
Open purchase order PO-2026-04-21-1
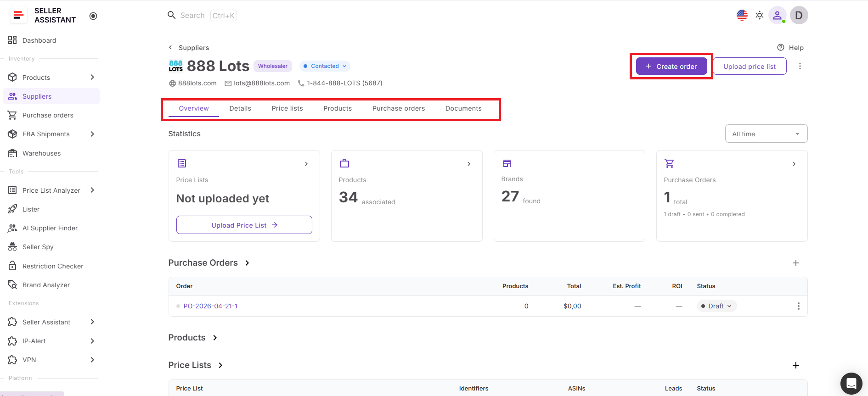click(x=211, y=306)
